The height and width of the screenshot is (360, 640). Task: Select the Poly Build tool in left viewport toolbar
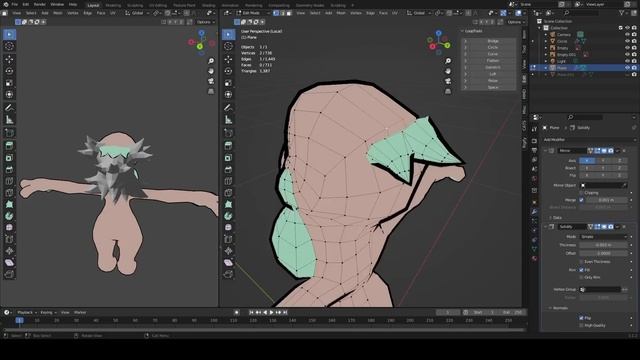pyautogui.click(x=9, y=204)
